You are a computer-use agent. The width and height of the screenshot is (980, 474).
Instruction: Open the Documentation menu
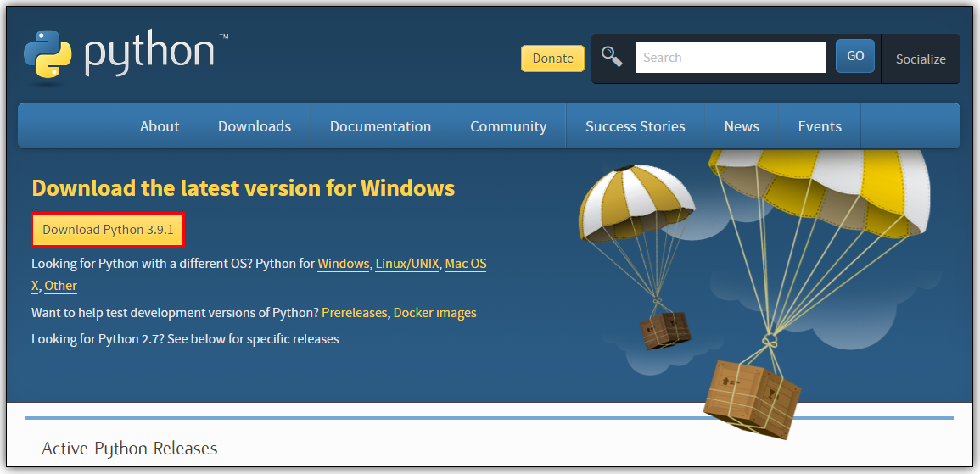(380, 126)
